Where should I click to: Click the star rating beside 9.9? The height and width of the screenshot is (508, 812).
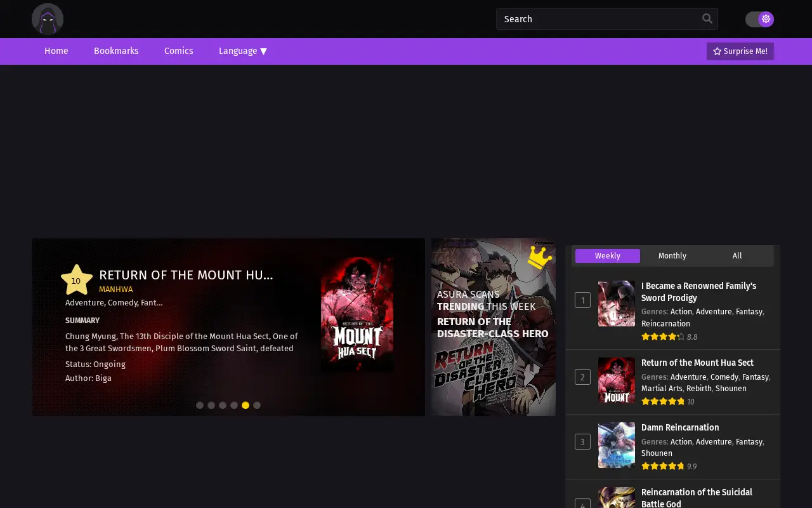(663, 466)
